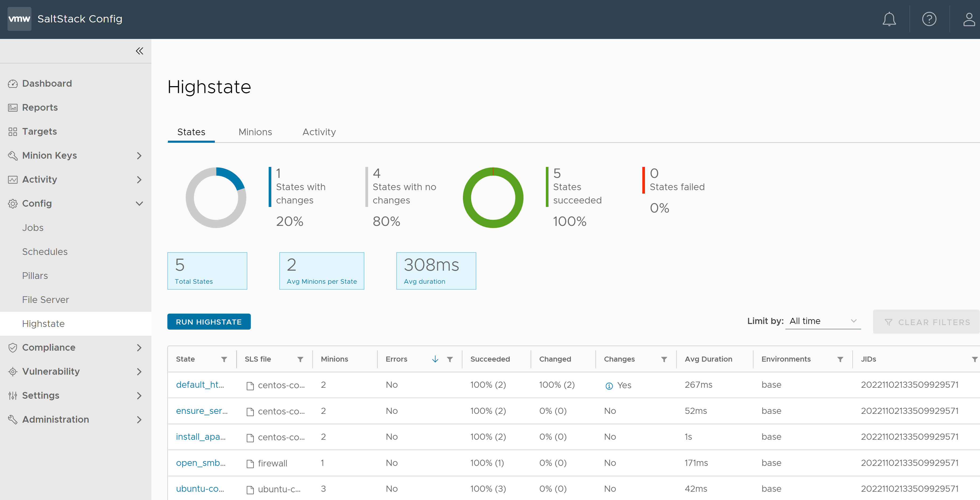980x500 pixels.
Task: Click the Dashboard icon in sidebar
Action: pyautogui.click(x=13, y=83)
